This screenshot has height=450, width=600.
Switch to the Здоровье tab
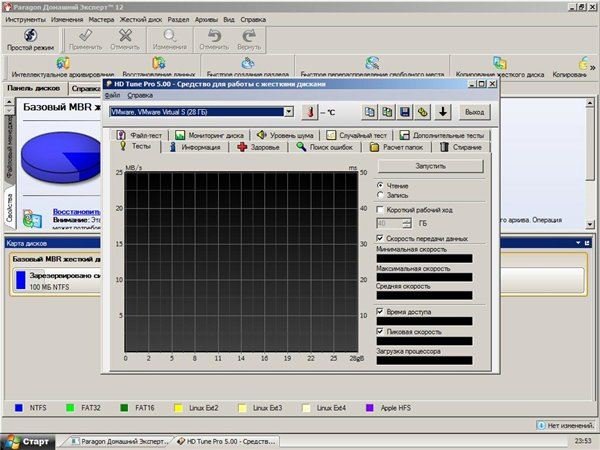(x=258, y=147)
